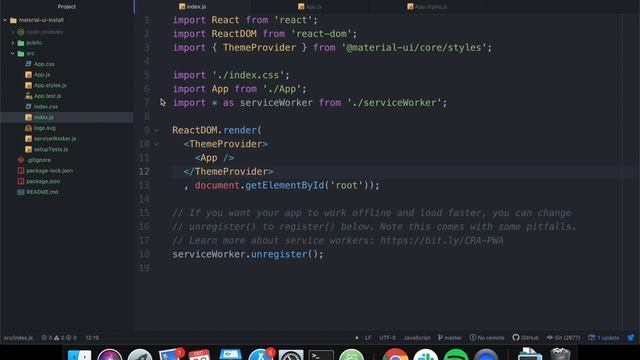640x360 pixels.
Task: Change file encoding via UTF-8 selector
Action: point(387,338)
